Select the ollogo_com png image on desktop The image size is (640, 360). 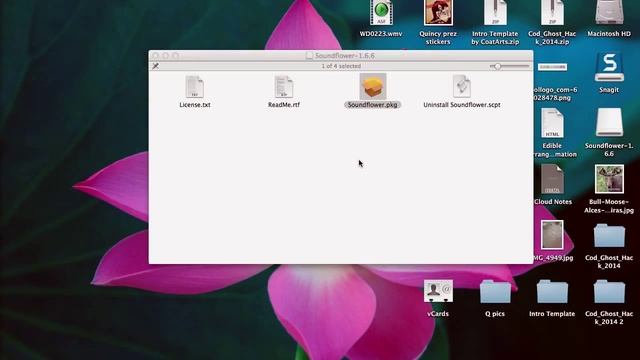552,67
